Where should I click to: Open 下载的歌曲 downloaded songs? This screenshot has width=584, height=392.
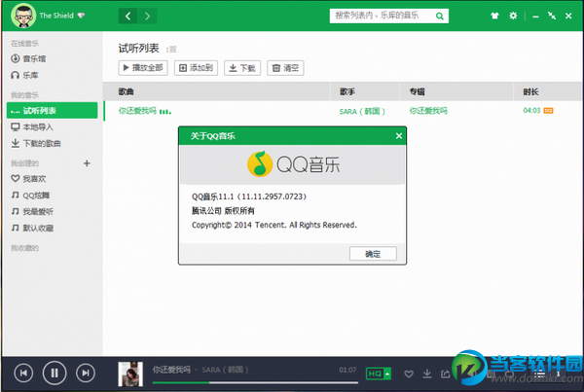(x=36, y=143)
